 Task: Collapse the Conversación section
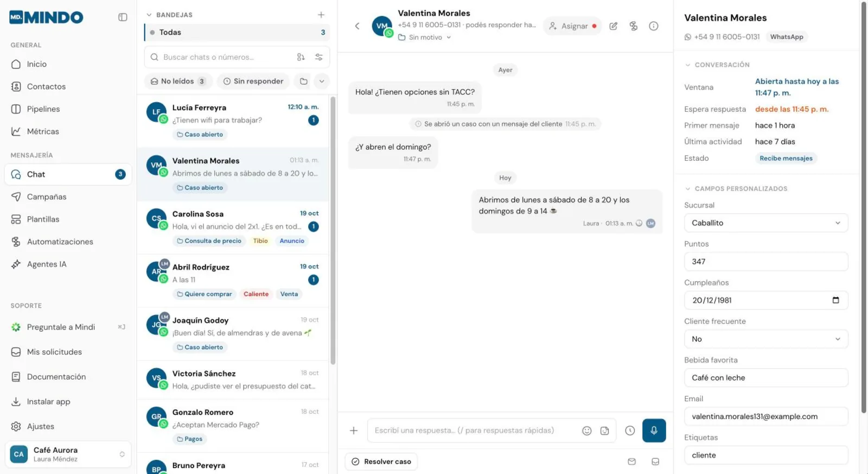point(717,65)
